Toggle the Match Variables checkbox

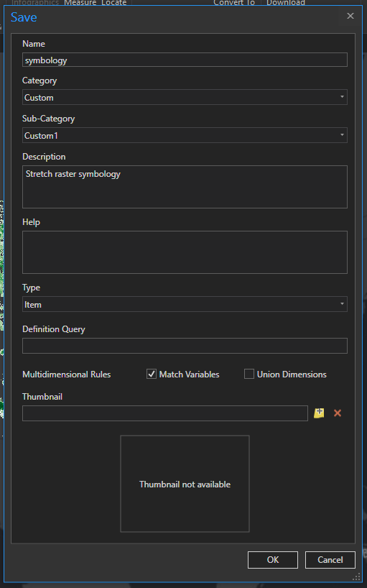coord(152,374)
